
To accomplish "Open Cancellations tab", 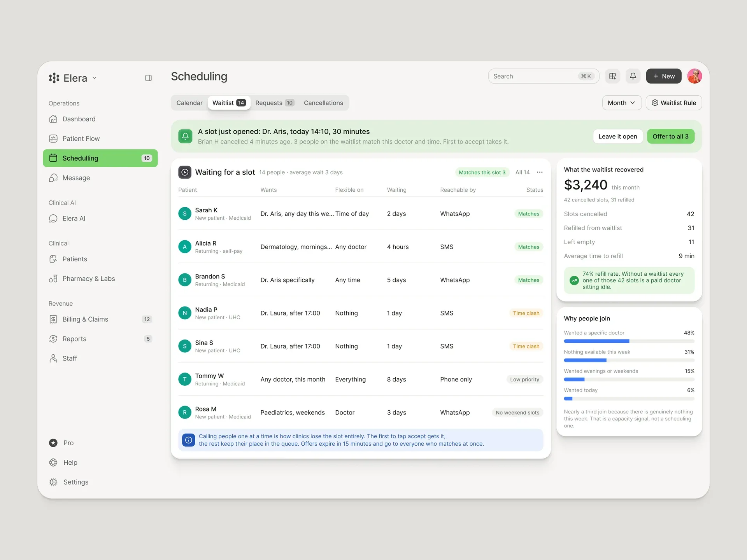I will pos(323,103).
